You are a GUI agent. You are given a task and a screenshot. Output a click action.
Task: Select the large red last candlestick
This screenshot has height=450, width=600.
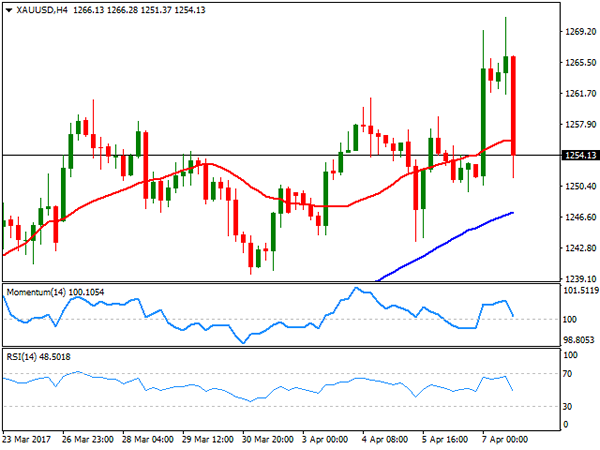click(513, 106)
